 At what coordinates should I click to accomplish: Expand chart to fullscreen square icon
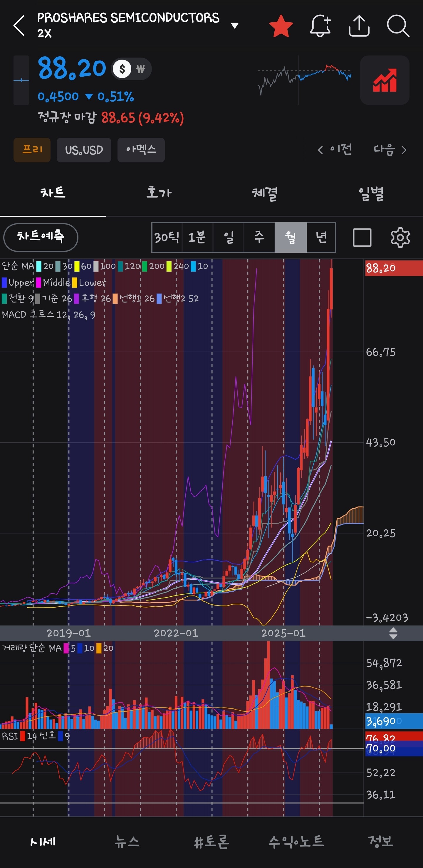click(x=362, y=237)
